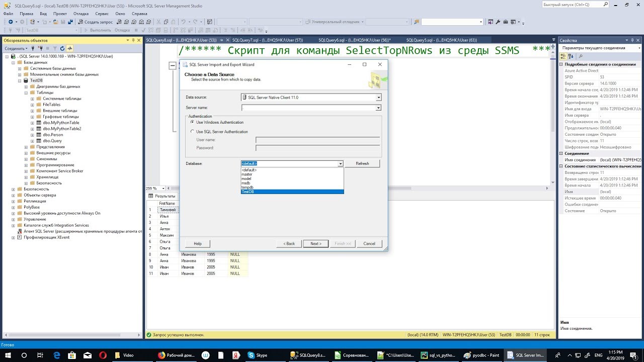Click the Disconnect icon in Object Explorer
The height and width of the screenshot is (362, 644).
pyautogui.click(x=40, y=48)
